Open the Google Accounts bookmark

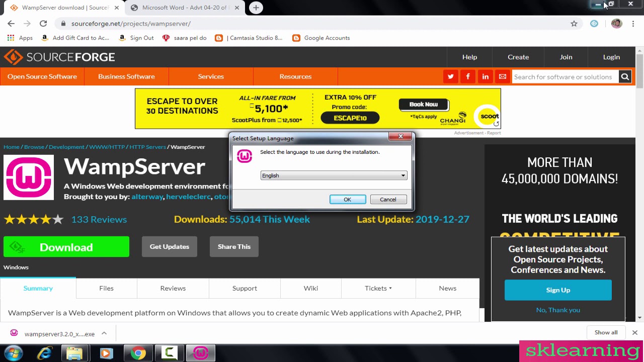pyautogui.click(x=321, y=38)
